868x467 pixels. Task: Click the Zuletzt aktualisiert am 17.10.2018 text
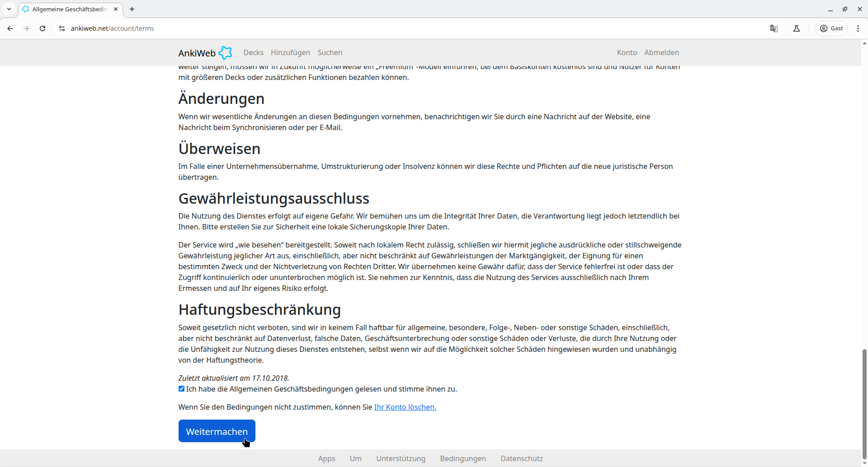coord(234,378)
